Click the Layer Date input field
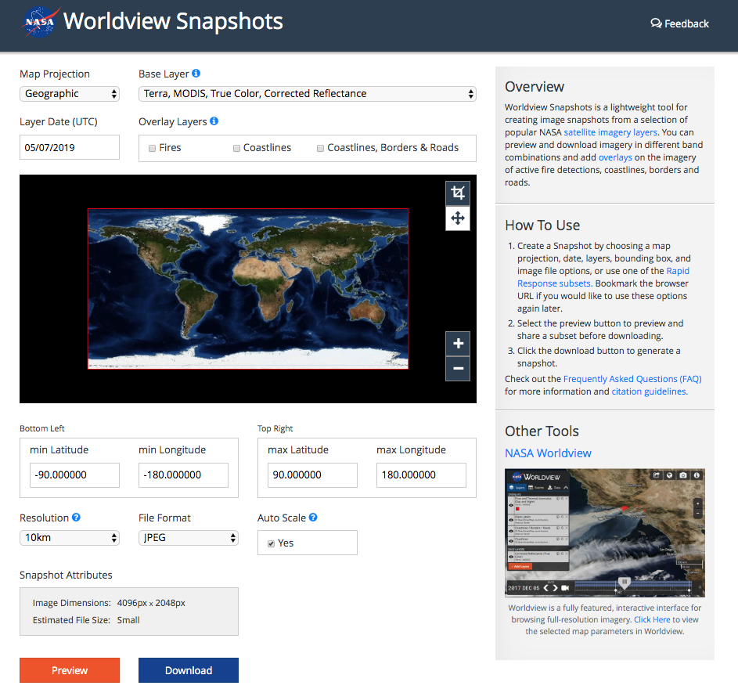Image resolution: width=738 pixels, height=700 pixels. 70,147
